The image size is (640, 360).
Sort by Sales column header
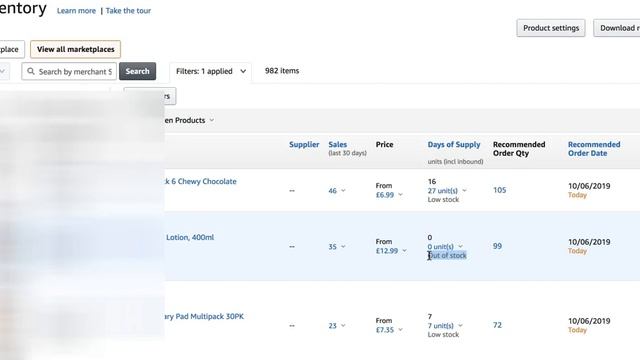(338, 144)
